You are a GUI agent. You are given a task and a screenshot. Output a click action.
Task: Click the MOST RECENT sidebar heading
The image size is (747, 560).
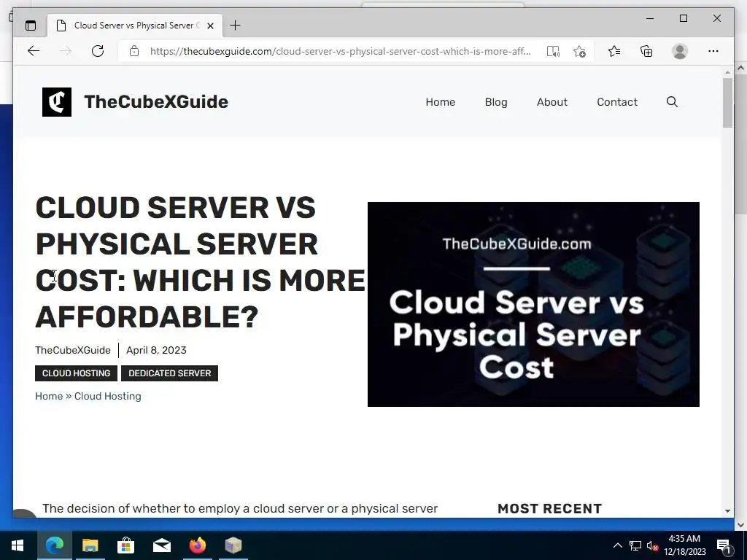[x=550, y=508]
